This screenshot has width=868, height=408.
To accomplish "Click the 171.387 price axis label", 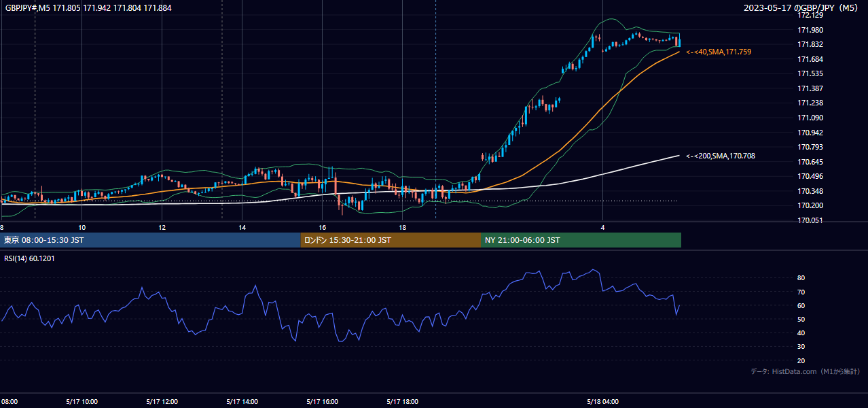I will click(810, 88).
